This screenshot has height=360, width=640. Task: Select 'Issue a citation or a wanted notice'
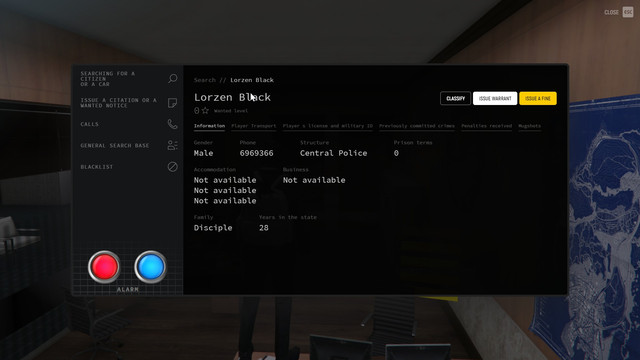tap(118, 103)
